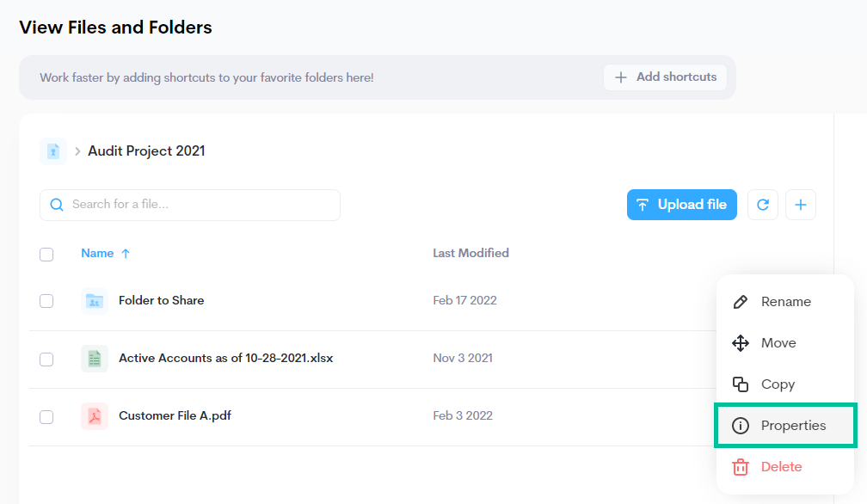Click the Excel icon for Active Accounts file
Screen dimensions: 867x504
click(x=95, y=359)
